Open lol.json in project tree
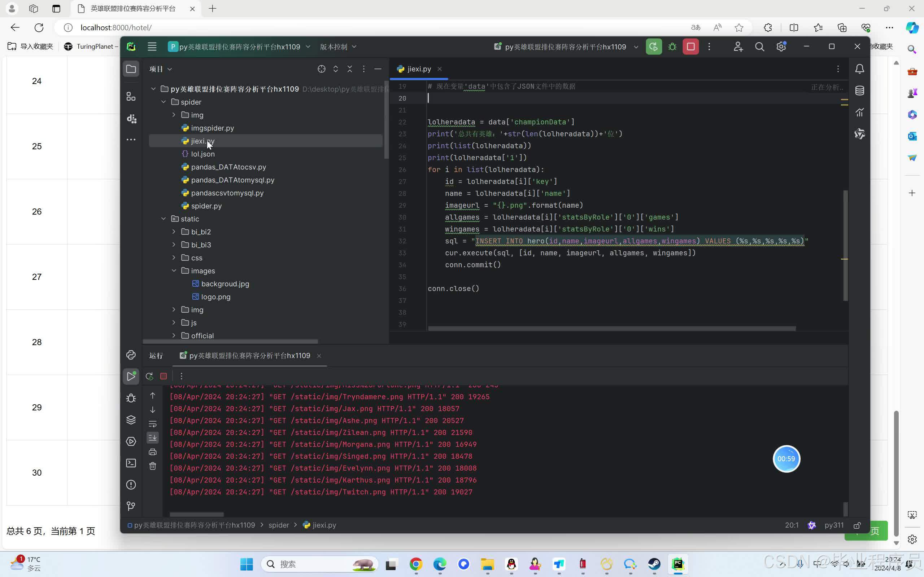The width and height of the screenshot is (924, 577). point(202,154)
